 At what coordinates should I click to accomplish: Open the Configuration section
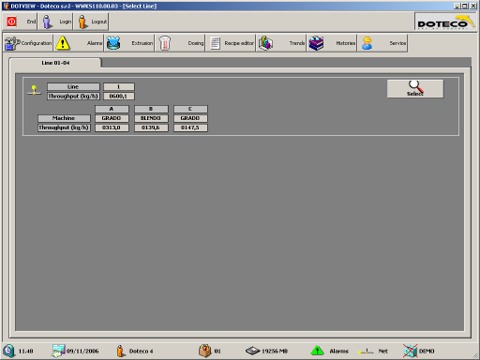28,43
